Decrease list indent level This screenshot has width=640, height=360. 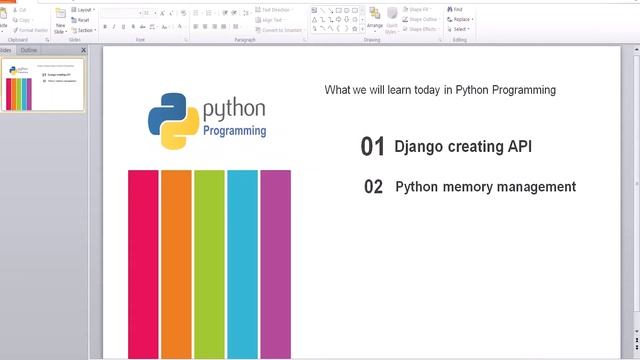225,13
